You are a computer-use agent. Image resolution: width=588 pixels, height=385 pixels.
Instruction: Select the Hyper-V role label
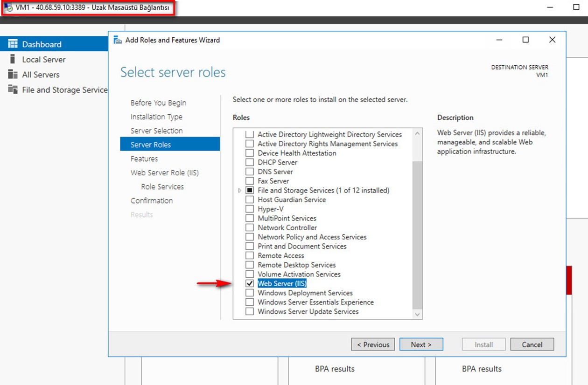pyautogui.click(x=271, y=209)
